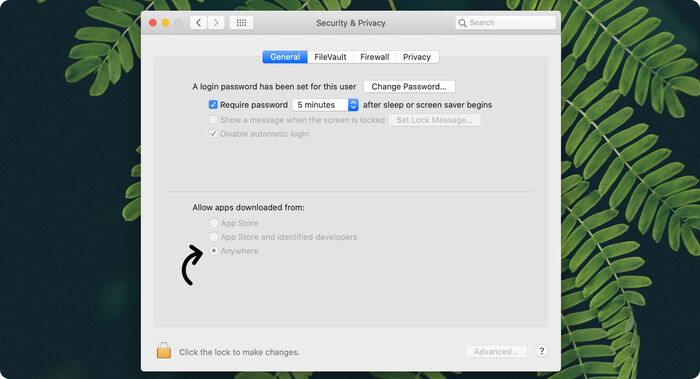Click the Change Password... button
700x379 pixels.
click(x=409, y=87)
